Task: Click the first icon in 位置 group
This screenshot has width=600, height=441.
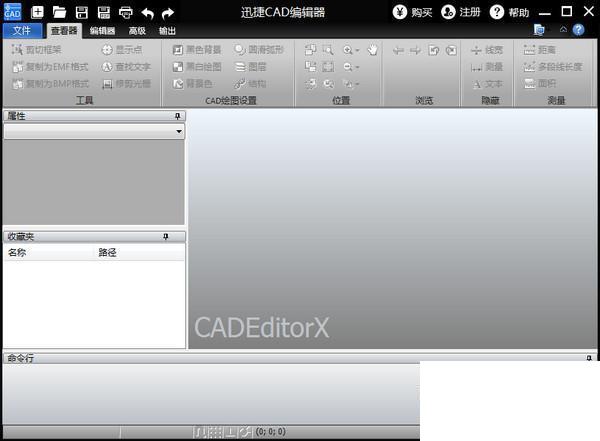Action: pos(310,50)
